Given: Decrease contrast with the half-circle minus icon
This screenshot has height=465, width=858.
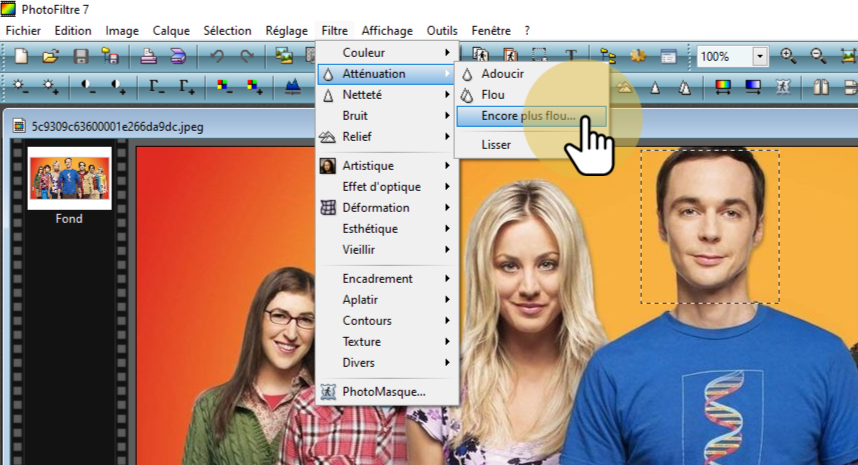Looking at the screenshot, I should tap(88, 86).
